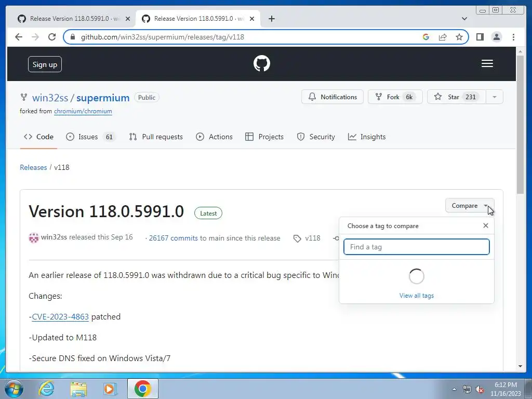The width and height of the screenshot is (532, 399).
Task: Show hidden system tray icons arrow
Action: pos(454,389)
